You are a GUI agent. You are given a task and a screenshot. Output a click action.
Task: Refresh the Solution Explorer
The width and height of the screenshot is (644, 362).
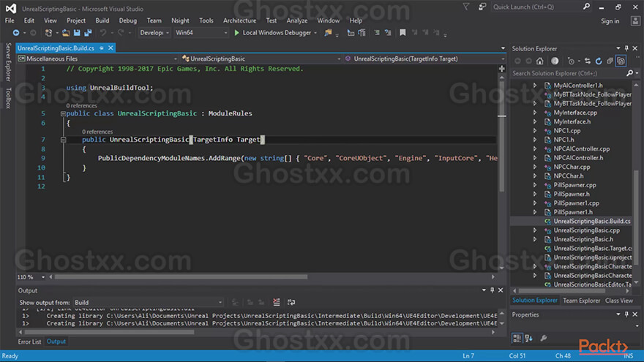point(599,61)
